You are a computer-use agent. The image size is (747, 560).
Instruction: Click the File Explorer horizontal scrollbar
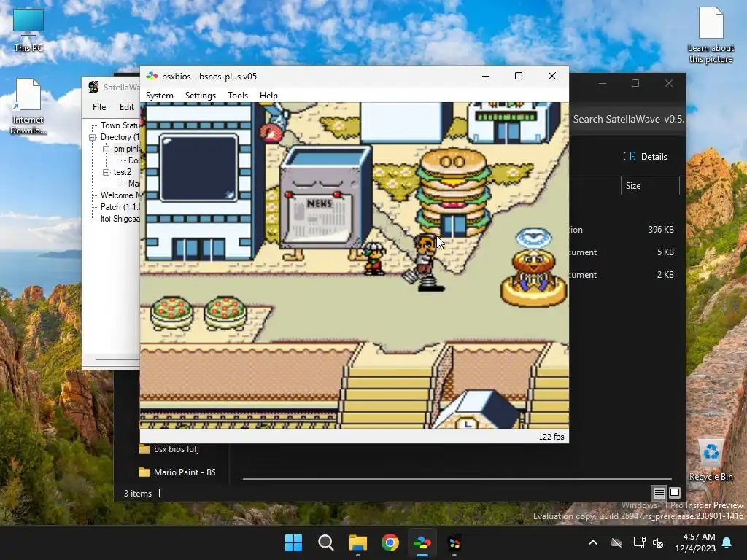click(x=457, y=478)
